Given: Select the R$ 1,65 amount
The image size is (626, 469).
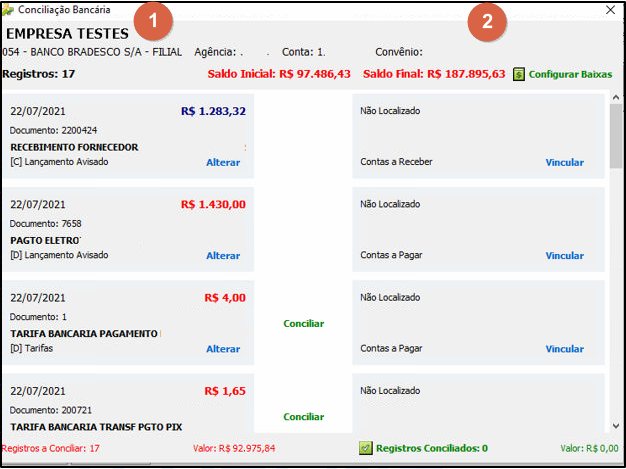Looking at the screenshot, I should (x=225, y=392).
